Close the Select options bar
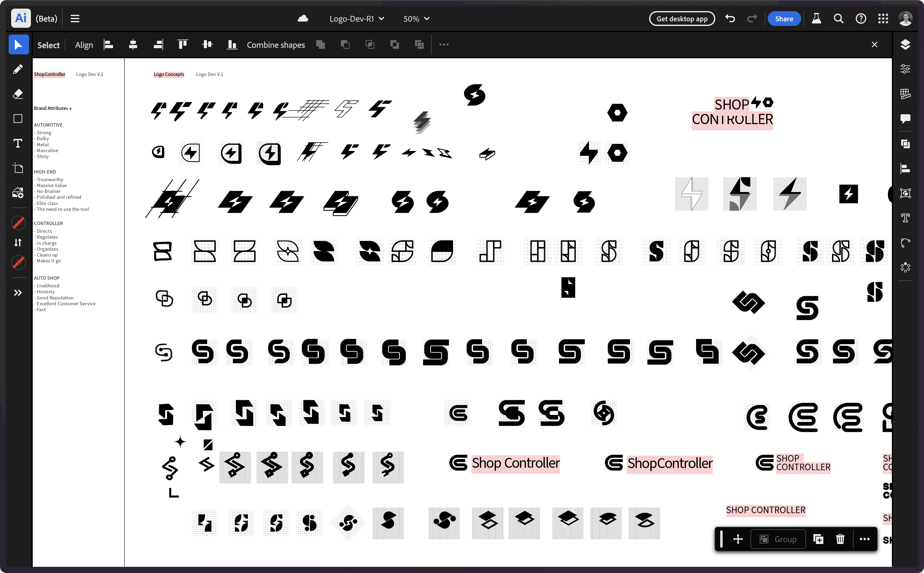Viewport: 924px width, 573px height. click(874, 45)
